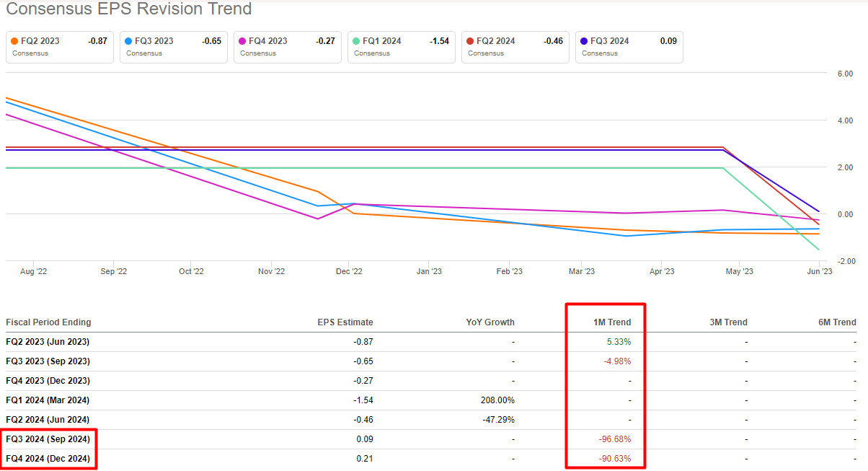
Task: Click the Consensus EPS Revision Trend title
Action: (x=126, y=9)
